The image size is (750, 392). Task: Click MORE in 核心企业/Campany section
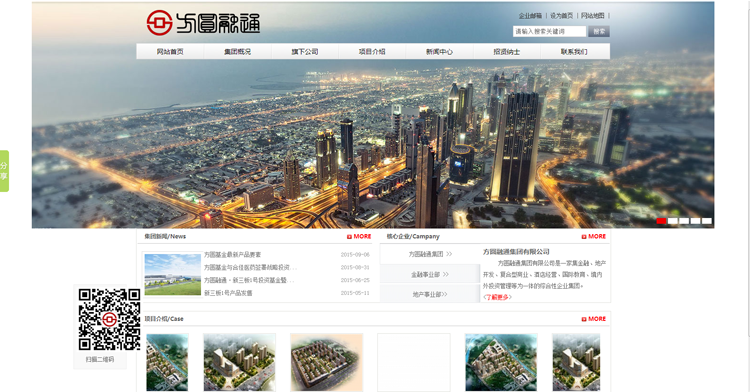tap(594, 237)
